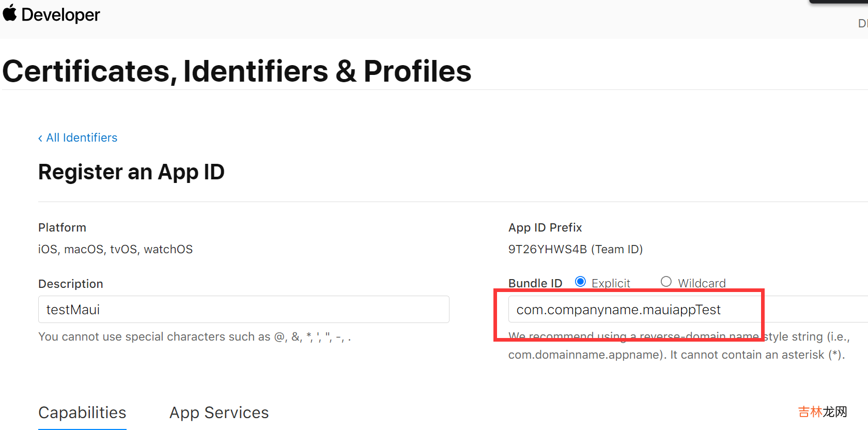Image resolution: width=868 pixels, height=430 pixels.
Task: Click the special characters hint text
Action: click(x=194, y=337)
